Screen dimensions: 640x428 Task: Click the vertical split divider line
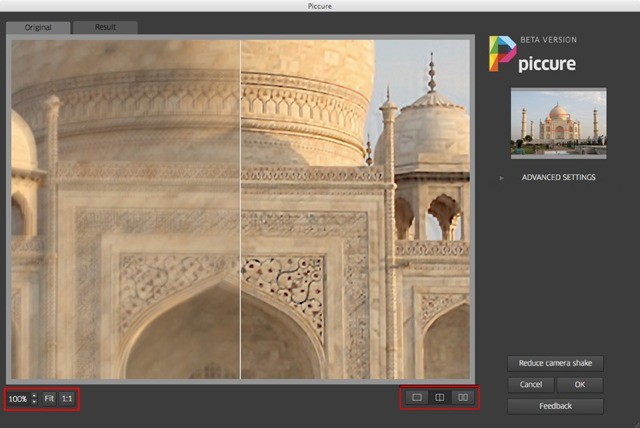click(x=240, y=210)
